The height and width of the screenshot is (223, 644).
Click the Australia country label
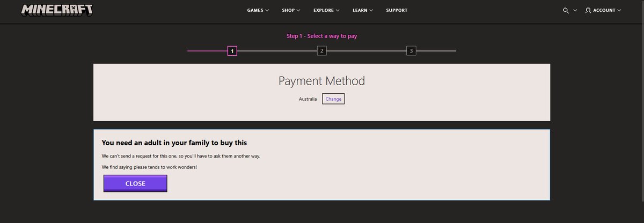pyautogui.click(x=308, y=99)
